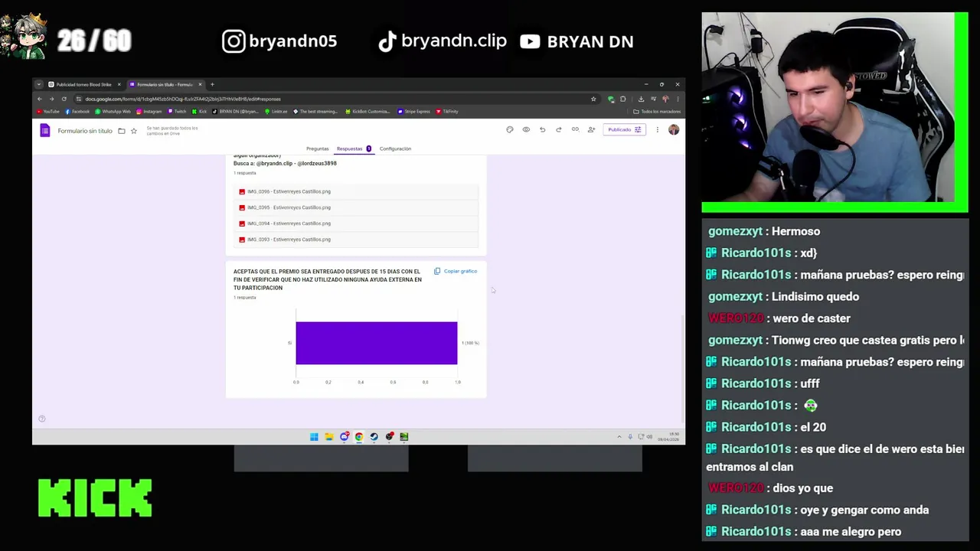This screenshot has width=980, height=551.
Task: Open the Windows Start menu
Action: pyautogui.click(x=314, y=437)
